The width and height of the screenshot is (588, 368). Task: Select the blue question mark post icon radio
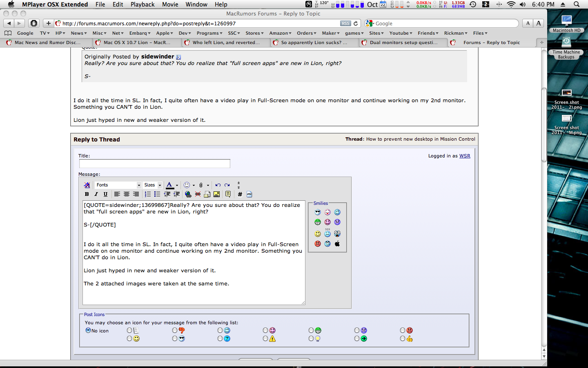coord(220,339)
